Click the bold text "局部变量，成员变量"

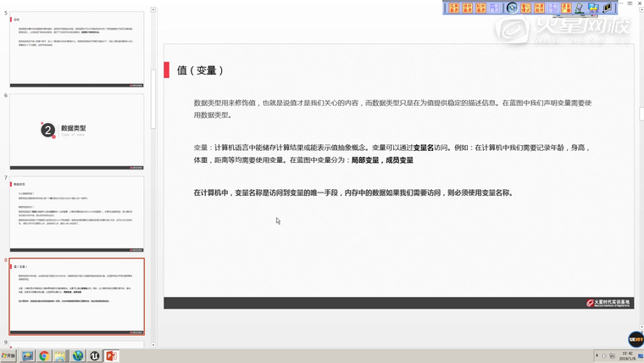pyautogui.click(x=381, y=160)
